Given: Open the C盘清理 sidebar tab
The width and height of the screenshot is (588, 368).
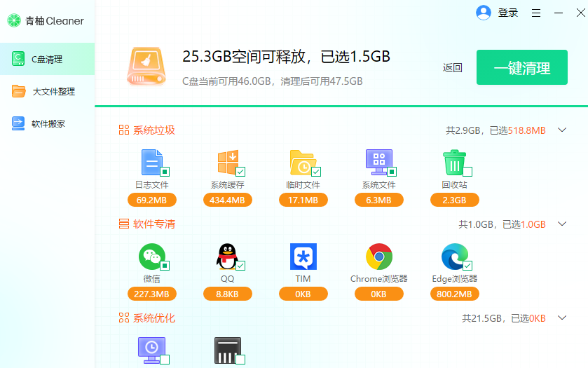Looking at the screenshot, I should 47,59.
